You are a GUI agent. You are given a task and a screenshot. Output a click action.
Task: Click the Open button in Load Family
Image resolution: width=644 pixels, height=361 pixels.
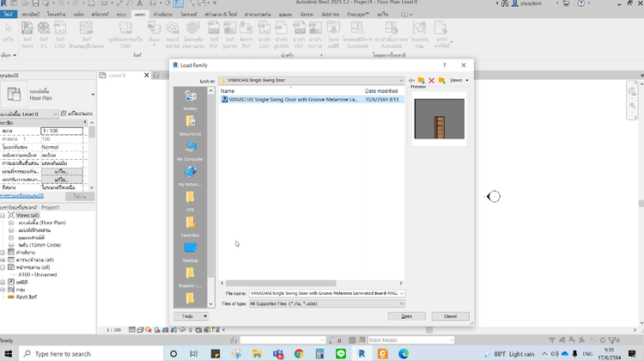407,316
